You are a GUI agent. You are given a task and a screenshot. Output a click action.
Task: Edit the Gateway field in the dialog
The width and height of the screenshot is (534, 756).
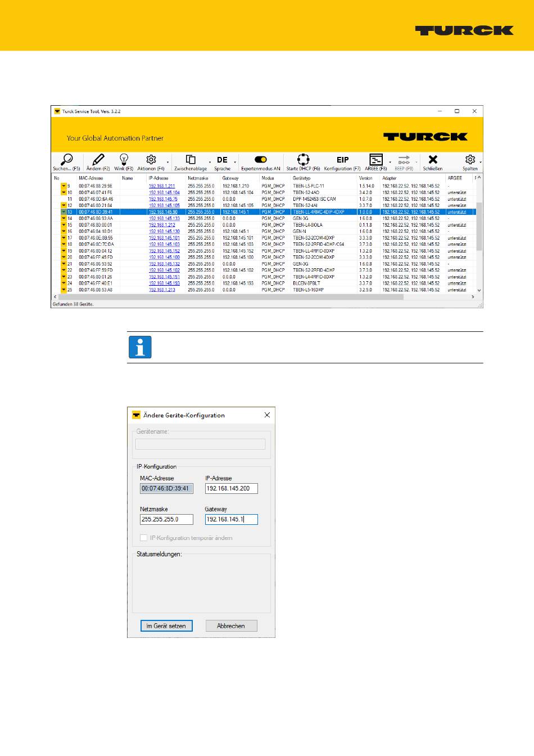231,519
